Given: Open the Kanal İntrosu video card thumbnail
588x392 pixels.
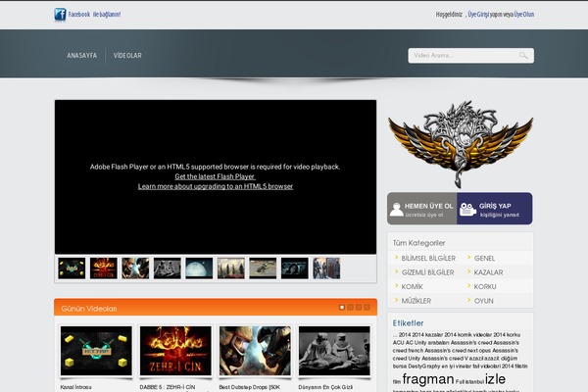Looking at the screenshot, I should tap(96, 351).
